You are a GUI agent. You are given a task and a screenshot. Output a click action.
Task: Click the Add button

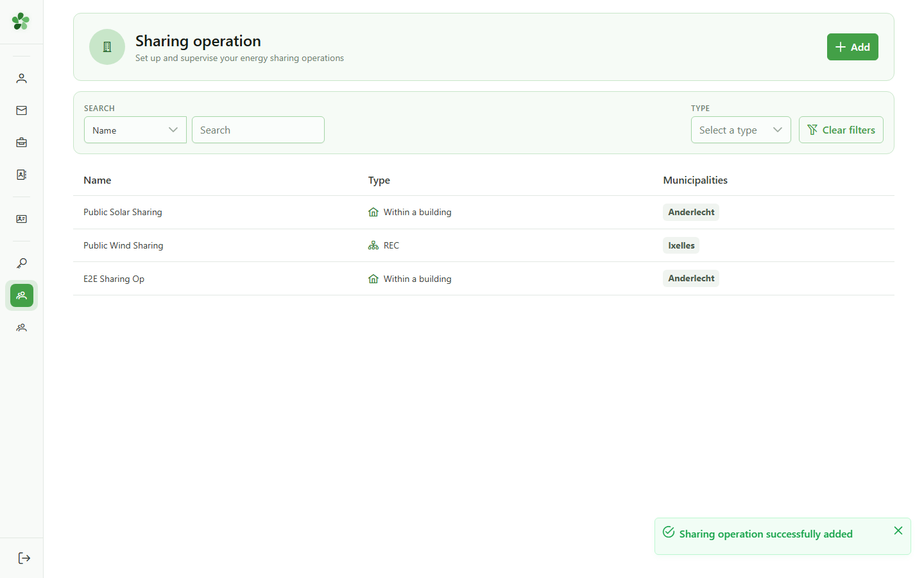pos(852,47)
